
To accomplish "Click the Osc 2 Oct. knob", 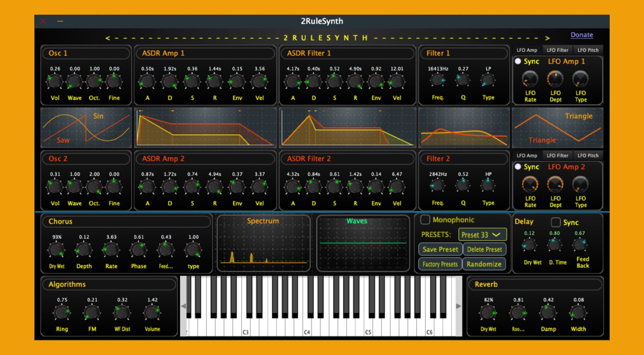I will [94, 187].
